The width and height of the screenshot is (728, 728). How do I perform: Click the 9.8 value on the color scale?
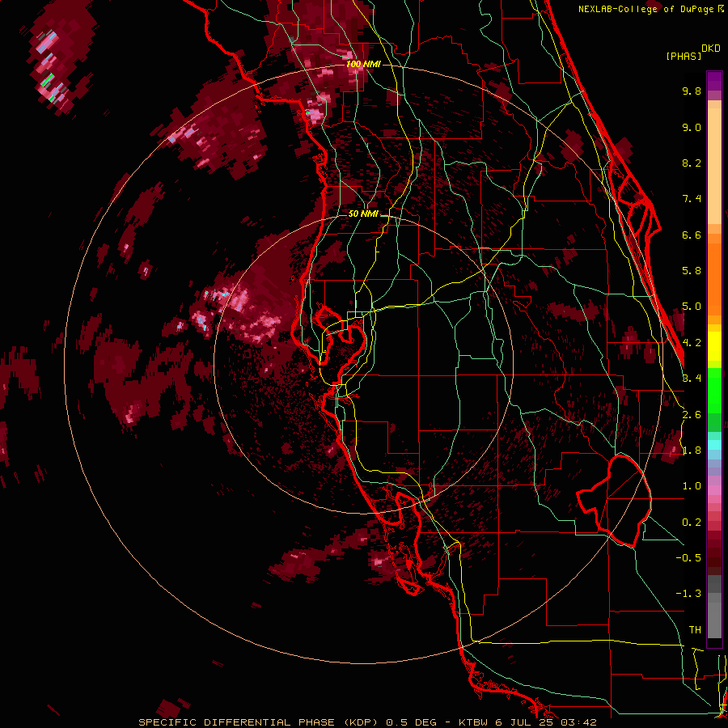692,91
